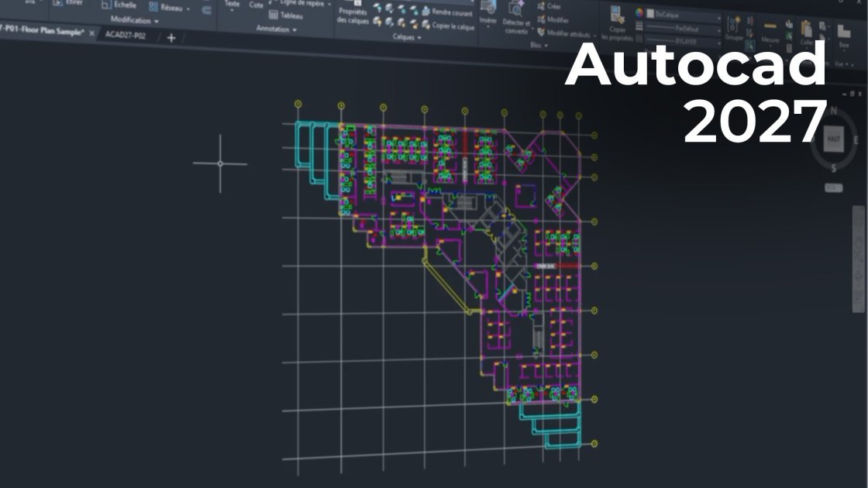Switch to Floor Plan Sample tab
This screenshot has height=488, width=868.
pos(42,30)
